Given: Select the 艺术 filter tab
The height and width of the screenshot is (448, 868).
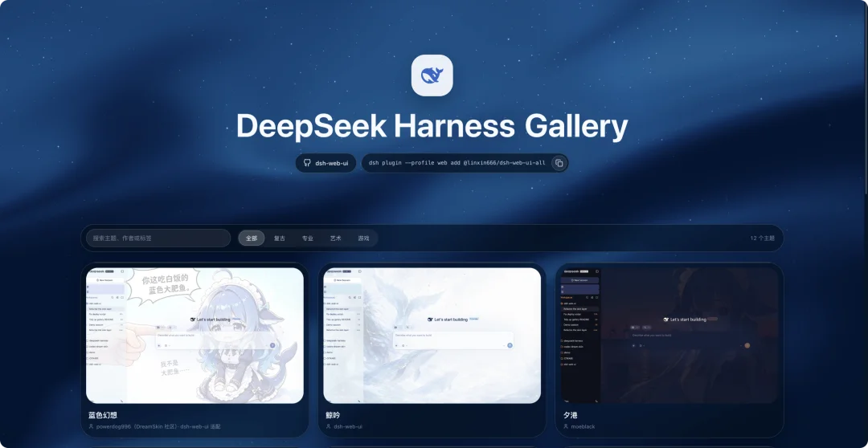Looking at the screenshot, I should (335, 238).
